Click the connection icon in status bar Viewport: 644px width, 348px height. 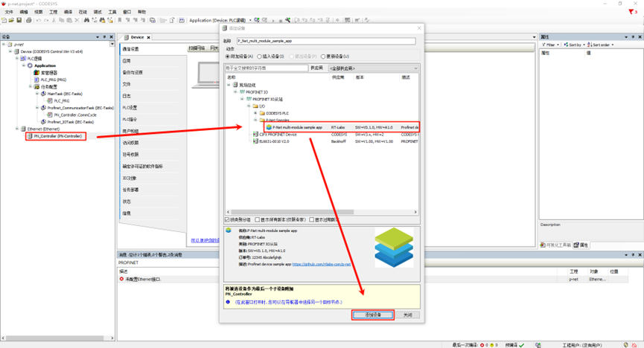pos(538,345)
